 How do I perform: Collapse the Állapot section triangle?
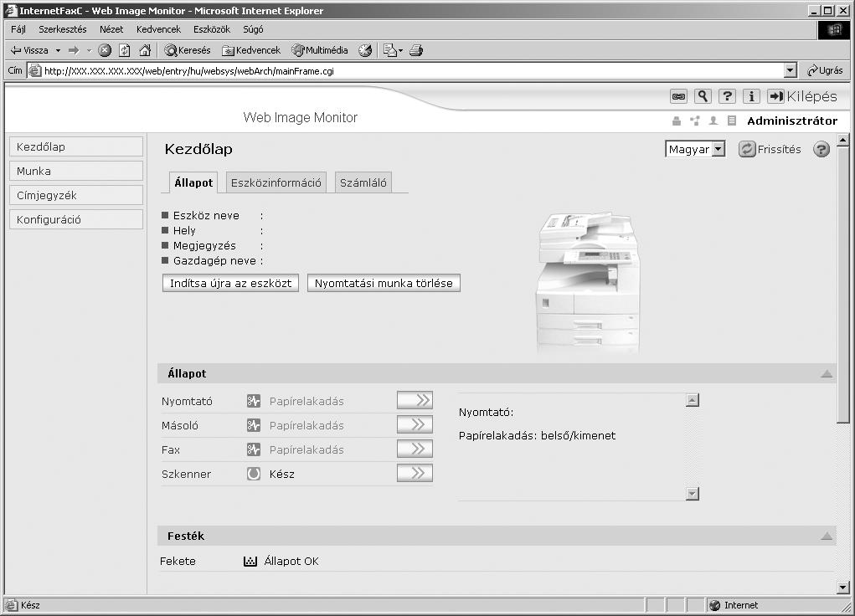[826, 373]
